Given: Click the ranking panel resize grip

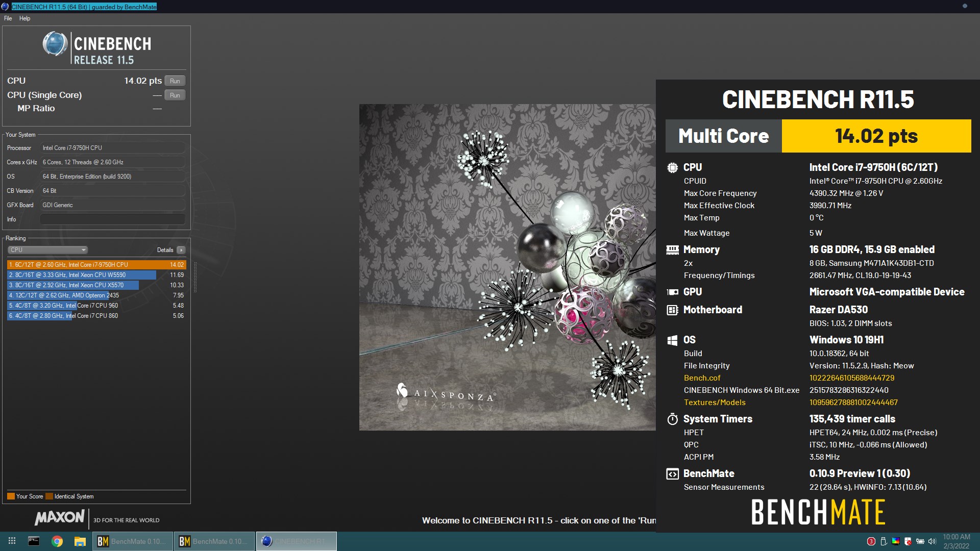Looking at the screenshot, I should tap(195, 277).
